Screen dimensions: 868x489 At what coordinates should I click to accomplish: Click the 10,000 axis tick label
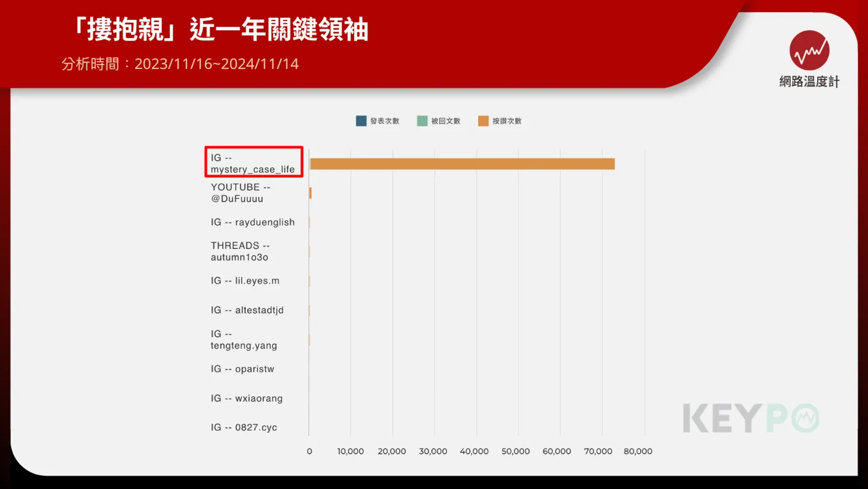(x=351, y=451)
